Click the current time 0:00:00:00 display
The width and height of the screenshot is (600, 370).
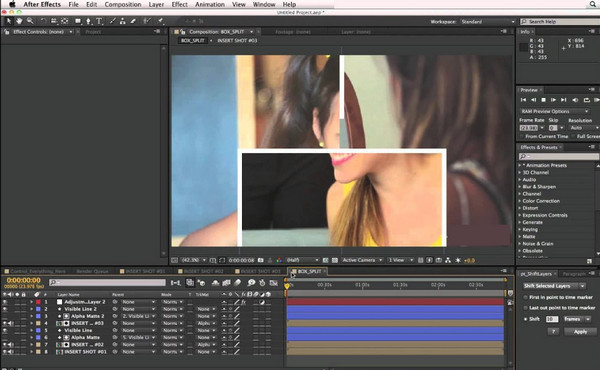tap(23, 280)
